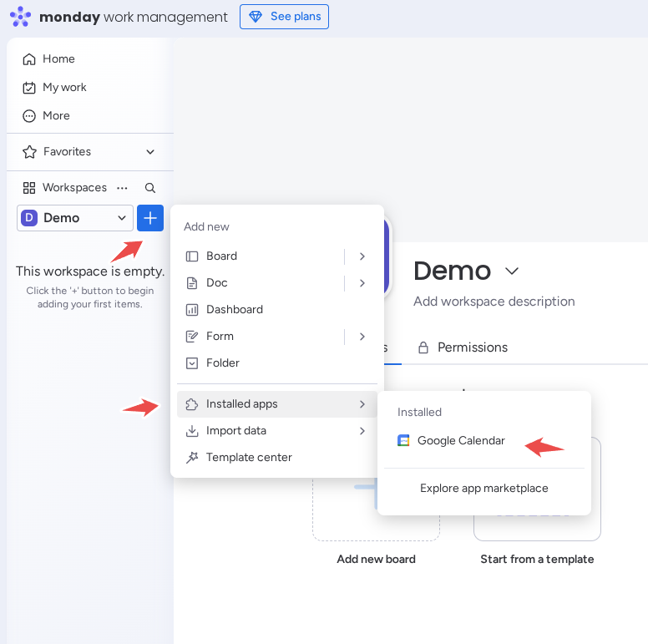Screen dimensions: 648x644
Task: Expand Import data submenu arrow
Action: click(x=362, y=431)
